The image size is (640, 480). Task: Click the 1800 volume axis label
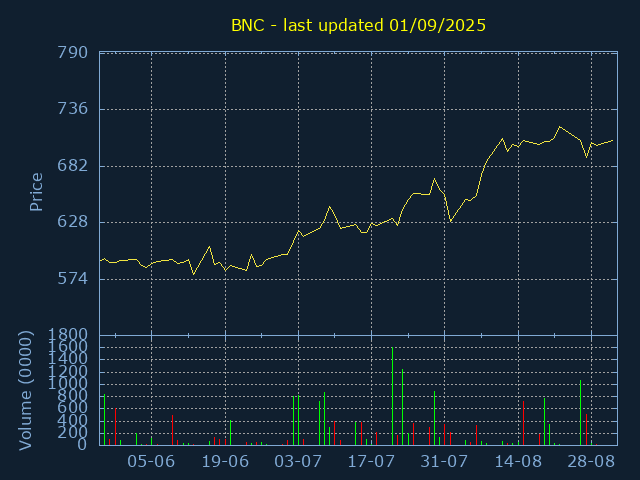click(x=68, y=335)
